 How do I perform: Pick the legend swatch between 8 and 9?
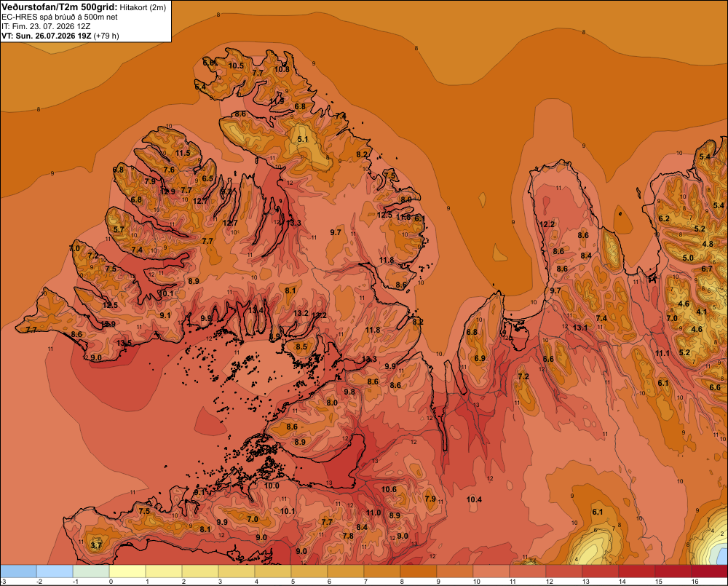click(x=419, y=571)
